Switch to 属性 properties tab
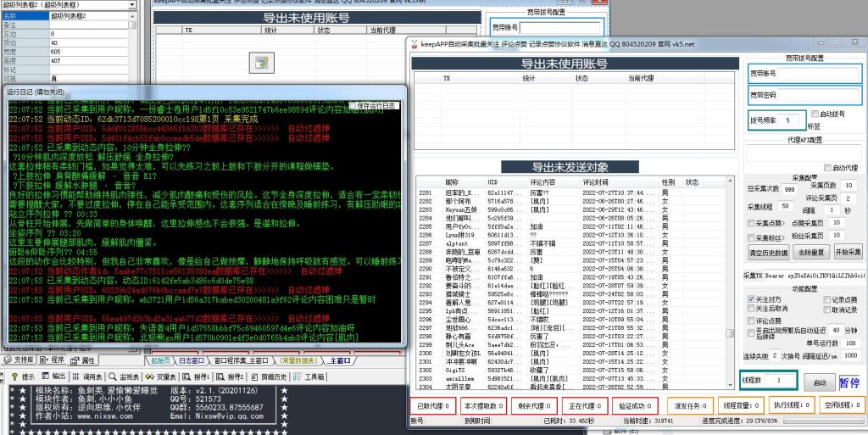868x435 pixels. click(83, 360)
